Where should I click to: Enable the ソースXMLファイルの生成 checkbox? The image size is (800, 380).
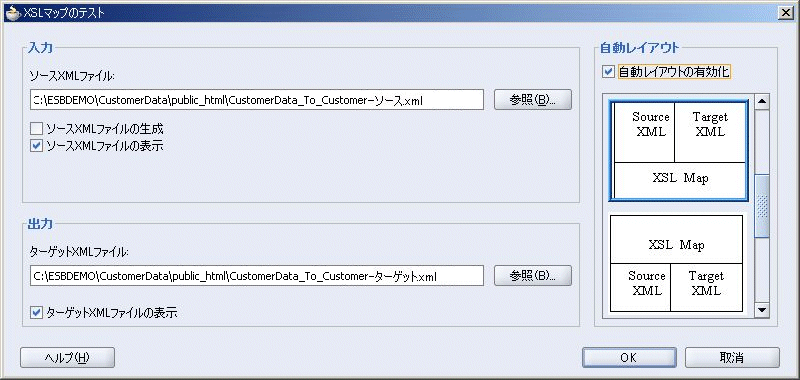point(36,129)
